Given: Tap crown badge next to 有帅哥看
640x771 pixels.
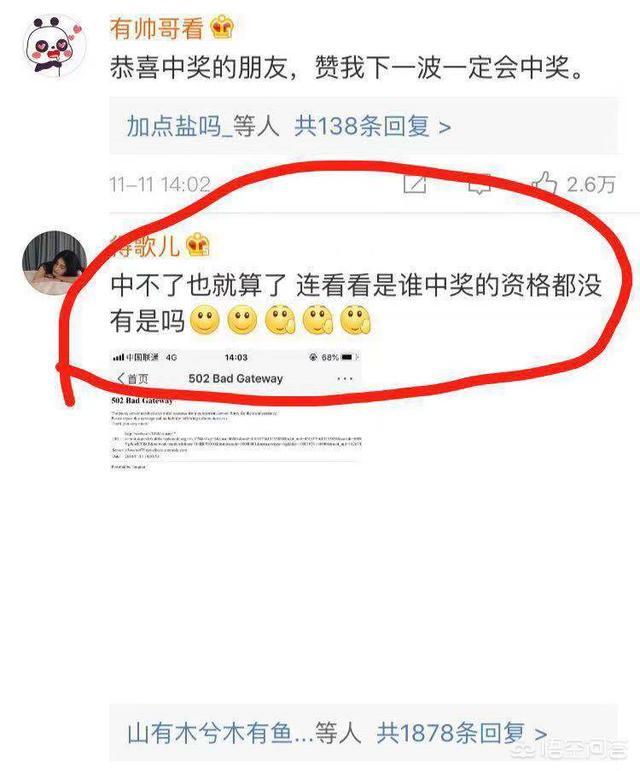Looking at the screenshot, I should coord(222,28).
